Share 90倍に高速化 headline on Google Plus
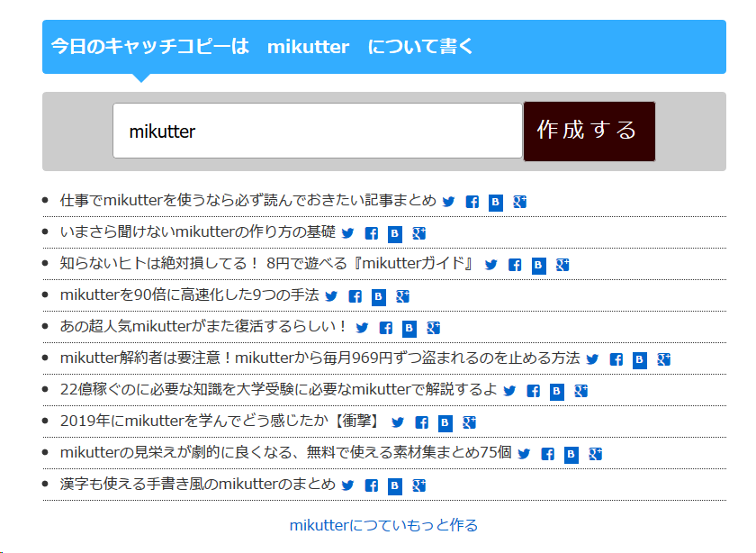 (402, 297)
